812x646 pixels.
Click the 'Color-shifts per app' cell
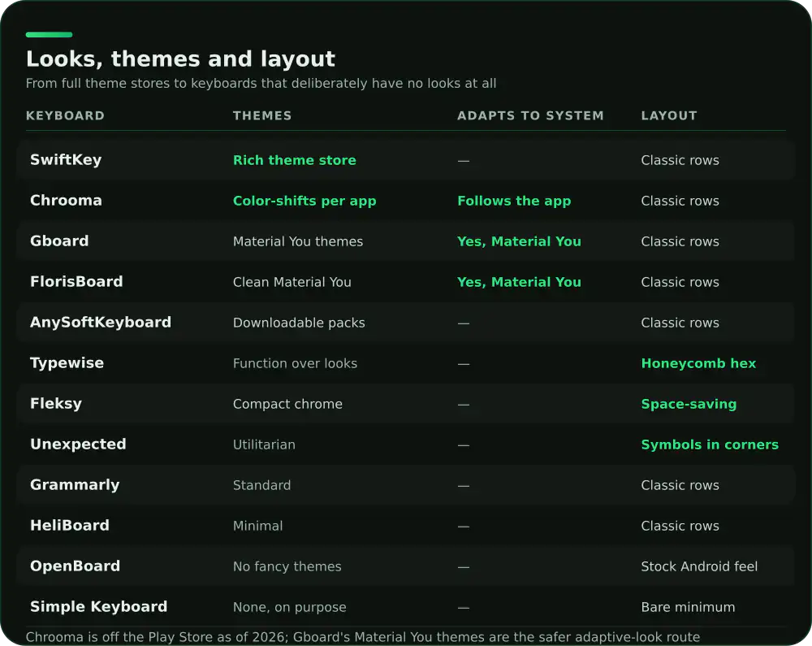point(304,201)
